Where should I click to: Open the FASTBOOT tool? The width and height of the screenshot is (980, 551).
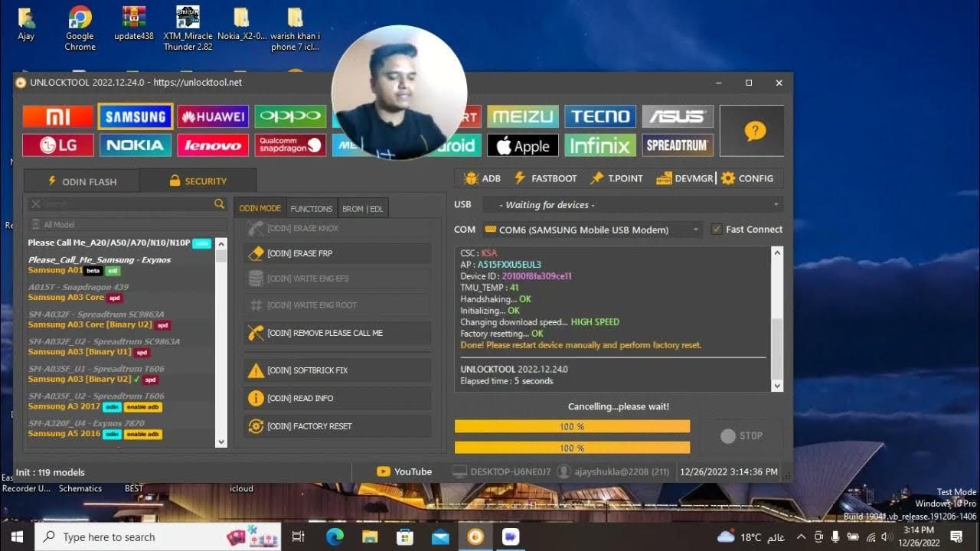(x=545, y=178)
